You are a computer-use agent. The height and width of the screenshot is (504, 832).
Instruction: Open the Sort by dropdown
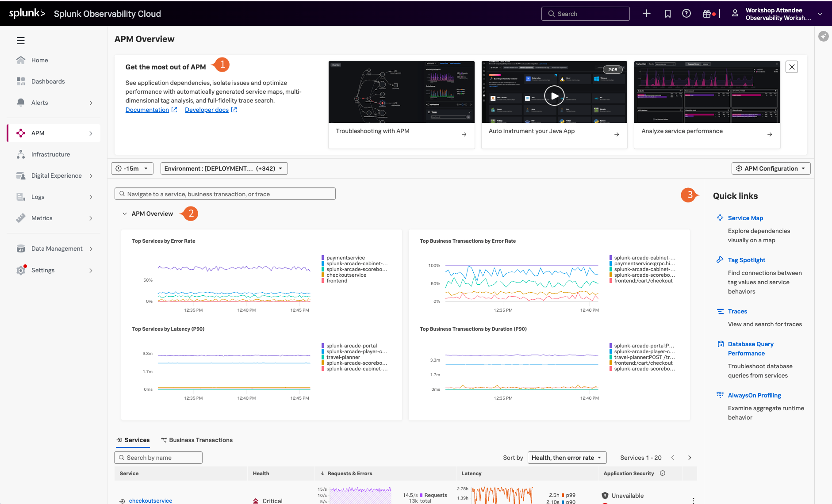click(567, 458)
